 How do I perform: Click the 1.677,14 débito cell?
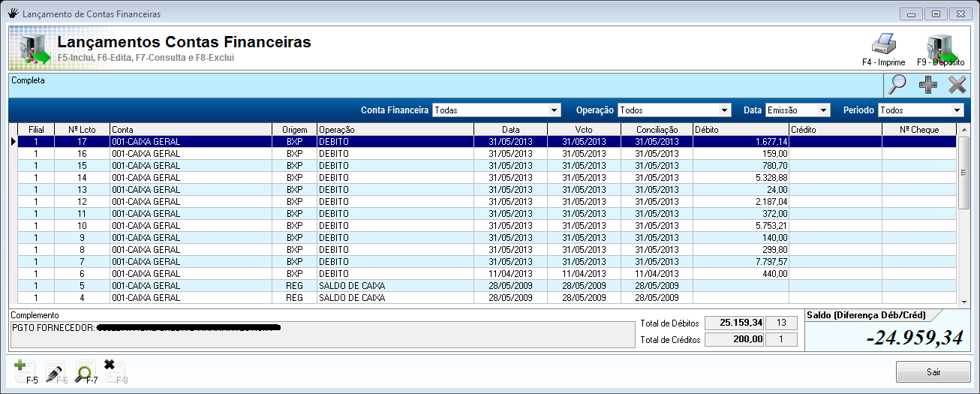(x=741, y=141)
